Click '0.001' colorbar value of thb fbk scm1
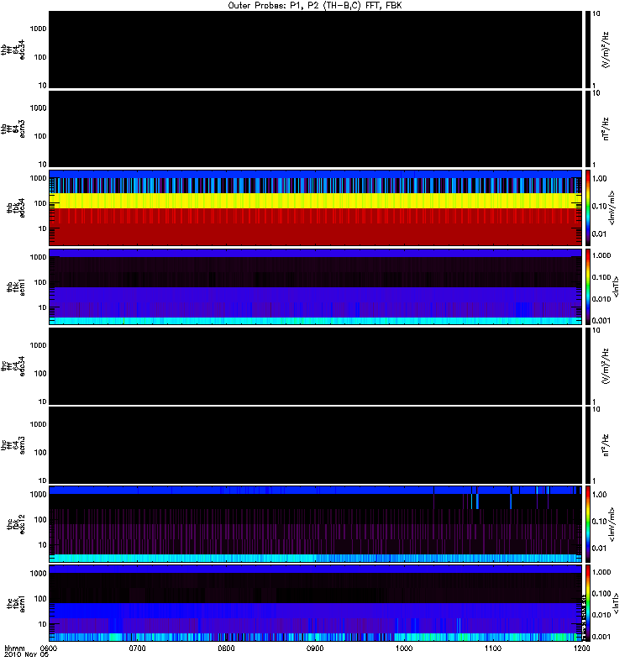 [601, 321]
